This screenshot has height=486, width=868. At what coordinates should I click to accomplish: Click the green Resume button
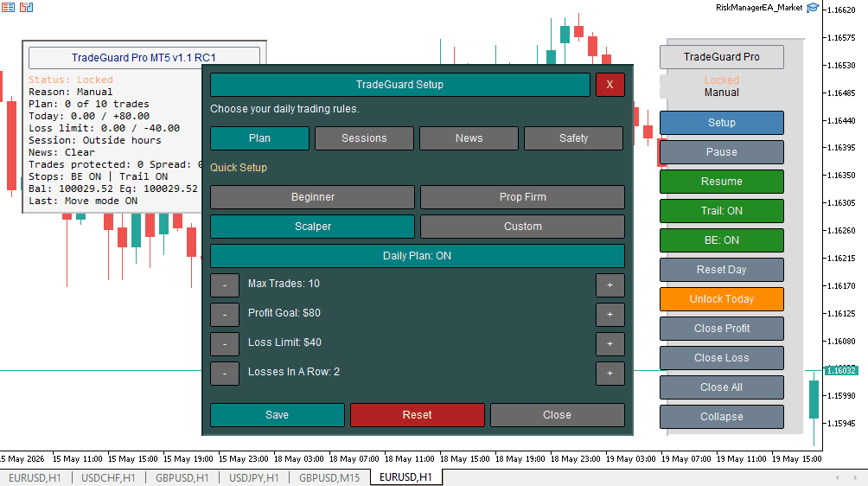click(x=722, y=182)
